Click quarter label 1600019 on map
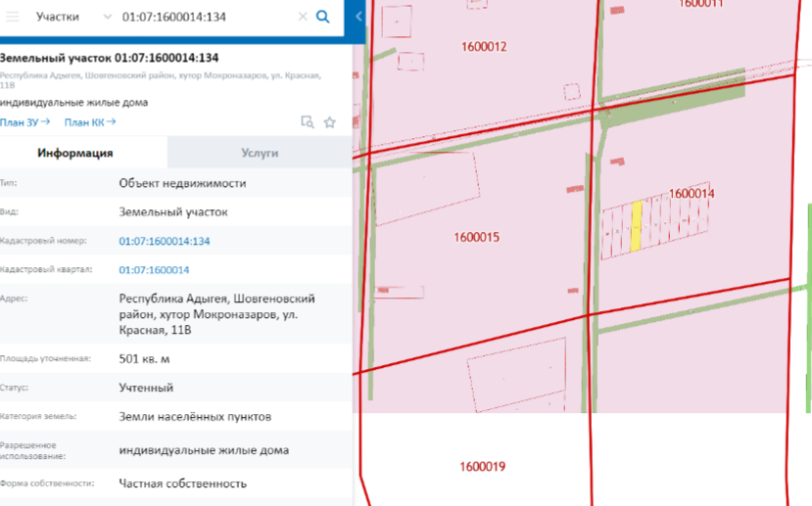 click(x=482, y=467)
